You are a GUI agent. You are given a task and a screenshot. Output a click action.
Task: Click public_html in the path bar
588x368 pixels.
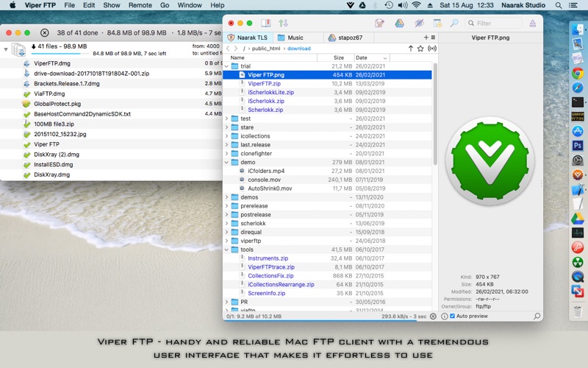click(266, 49)
